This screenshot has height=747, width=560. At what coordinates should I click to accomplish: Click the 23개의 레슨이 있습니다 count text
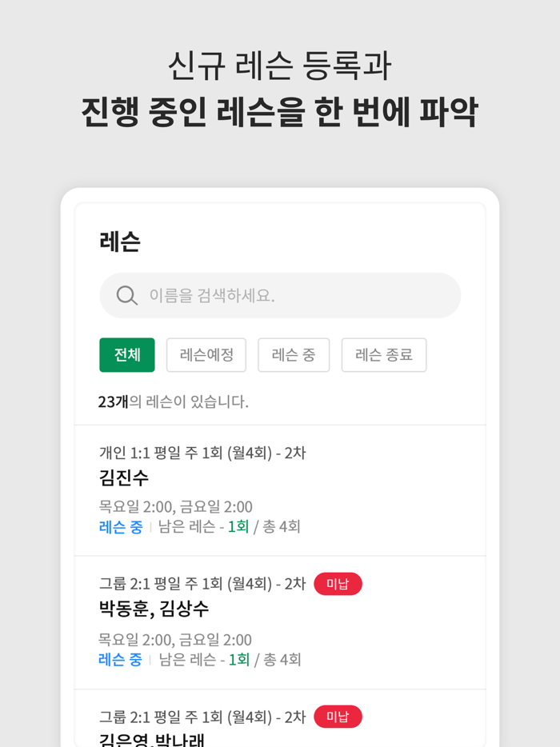(x=173, y=401)
